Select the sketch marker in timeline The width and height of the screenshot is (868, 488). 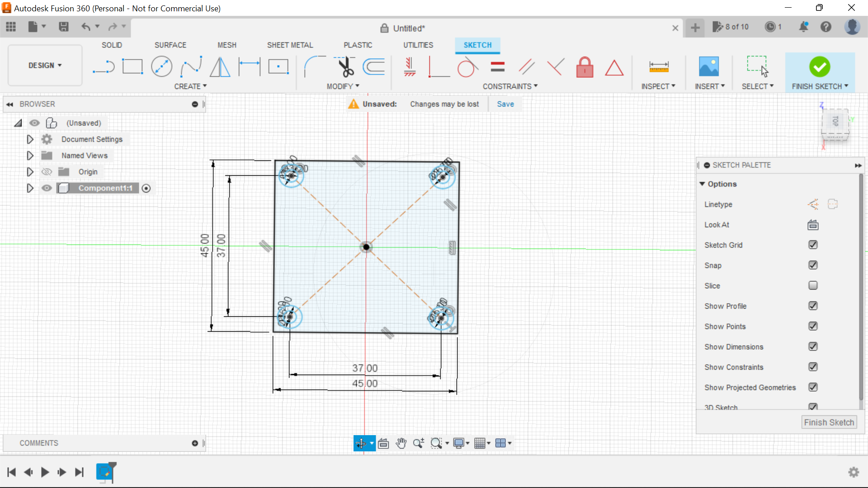[x=105, y=472]
